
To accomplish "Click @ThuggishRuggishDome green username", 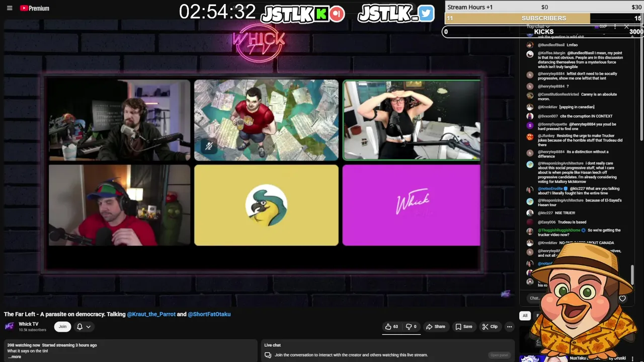I will [x=559, y=230].
